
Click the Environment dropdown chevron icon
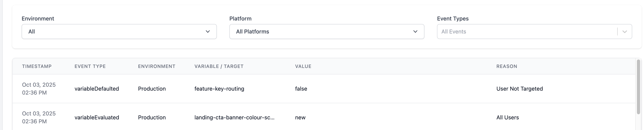(208, 32)
